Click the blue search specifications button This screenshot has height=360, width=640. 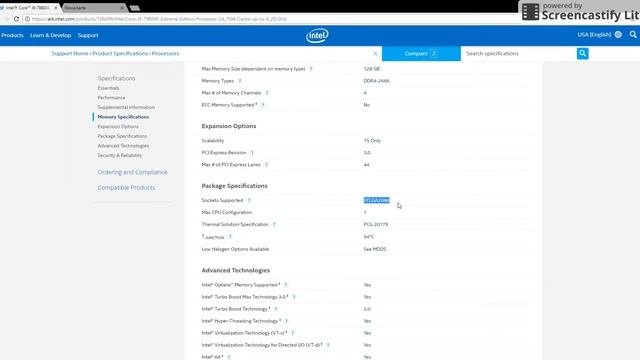[582, 53]
